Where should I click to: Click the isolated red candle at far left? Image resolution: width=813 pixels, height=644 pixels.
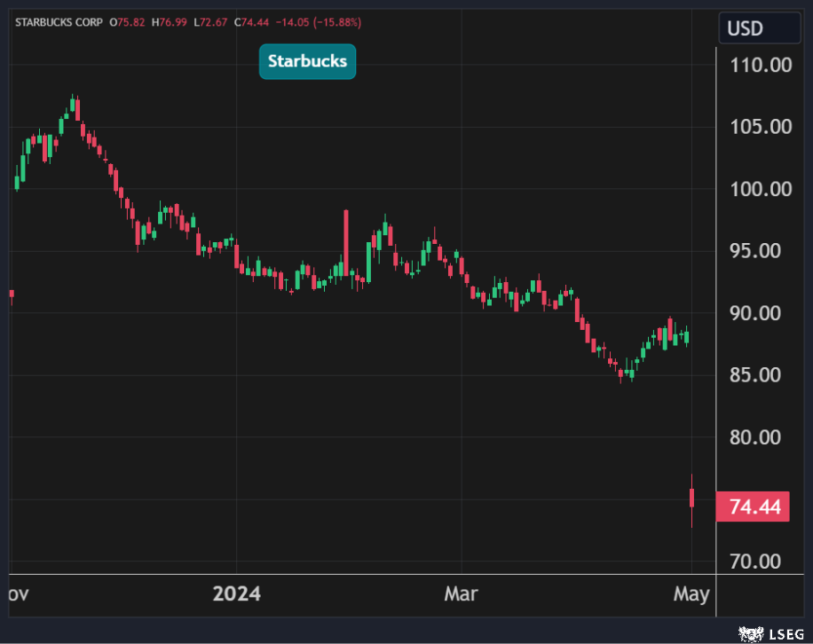(12, 294)
